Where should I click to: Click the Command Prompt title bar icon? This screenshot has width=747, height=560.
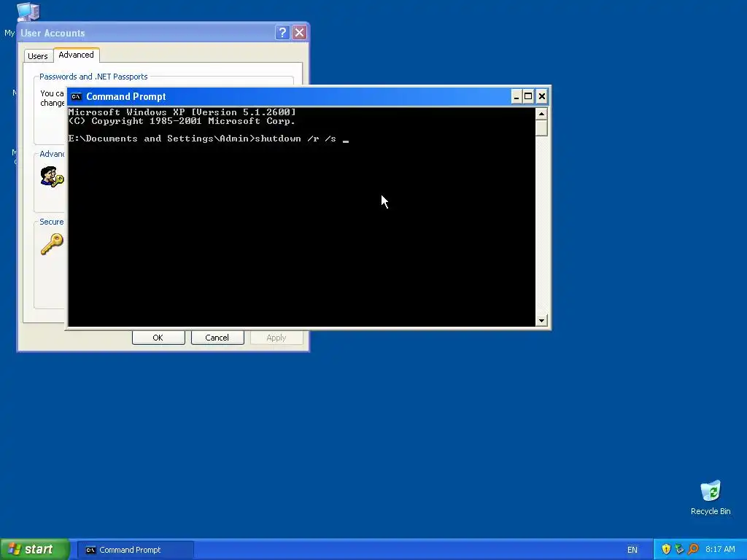76,97
